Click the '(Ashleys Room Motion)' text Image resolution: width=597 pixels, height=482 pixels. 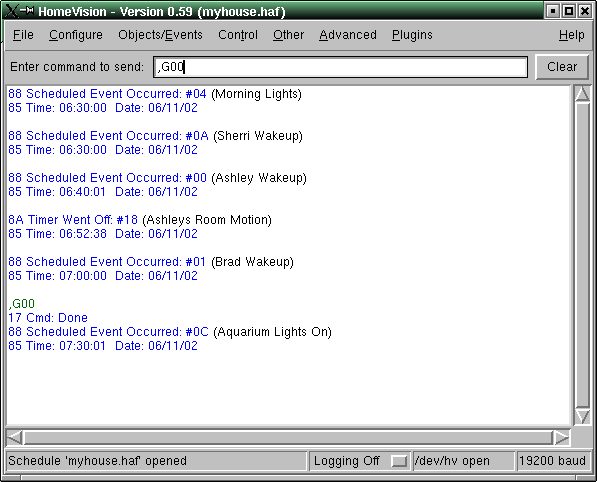[207, 220]
